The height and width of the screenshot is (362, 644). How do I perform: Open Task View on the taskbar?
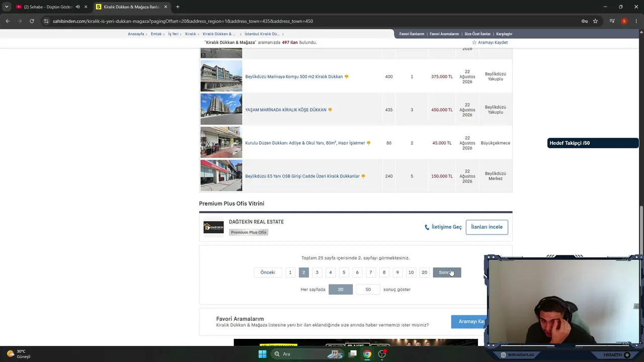point(353,354)
